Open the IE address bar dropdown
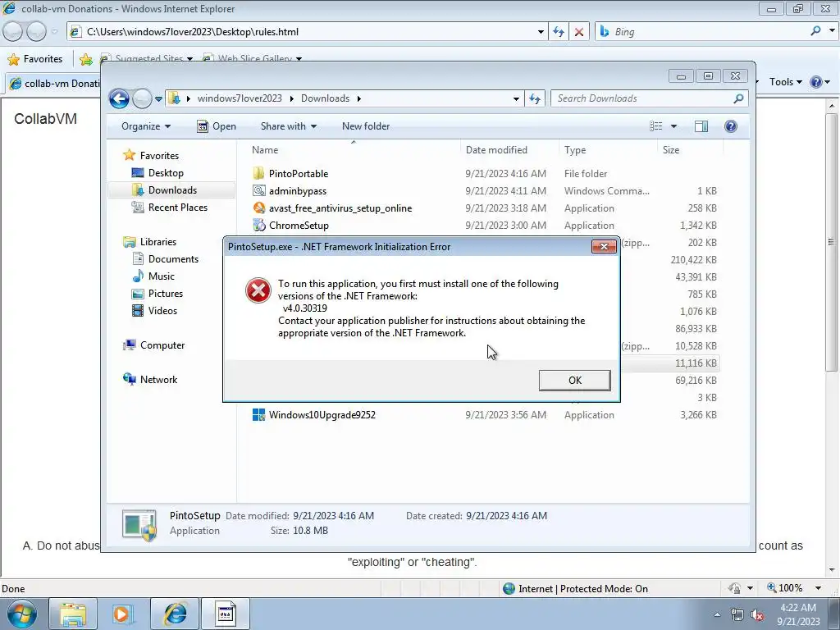This screenshot has height=630, width=840. (541, 32)
